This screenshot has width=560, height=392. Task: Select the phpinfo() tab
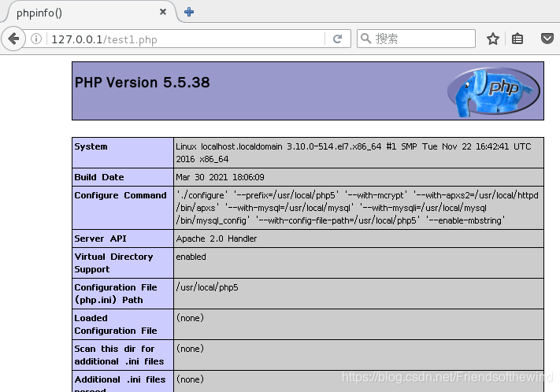point(89,12)
